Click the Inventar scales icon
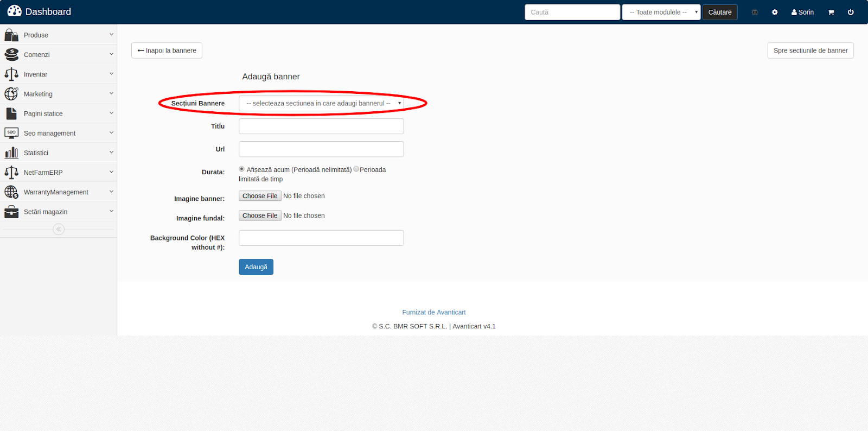Screen dimensions: 868x431 11,74
